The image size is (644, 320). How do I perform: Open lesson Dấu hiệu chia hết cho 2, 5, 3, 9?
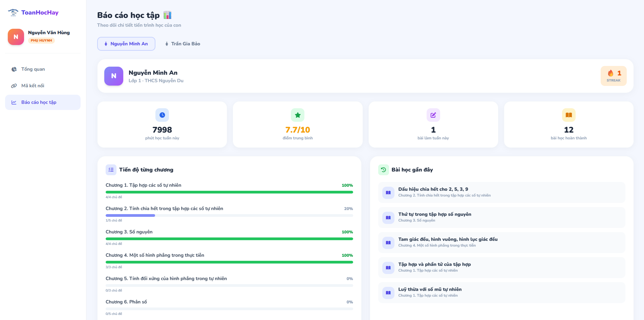[x=502, y=192]
